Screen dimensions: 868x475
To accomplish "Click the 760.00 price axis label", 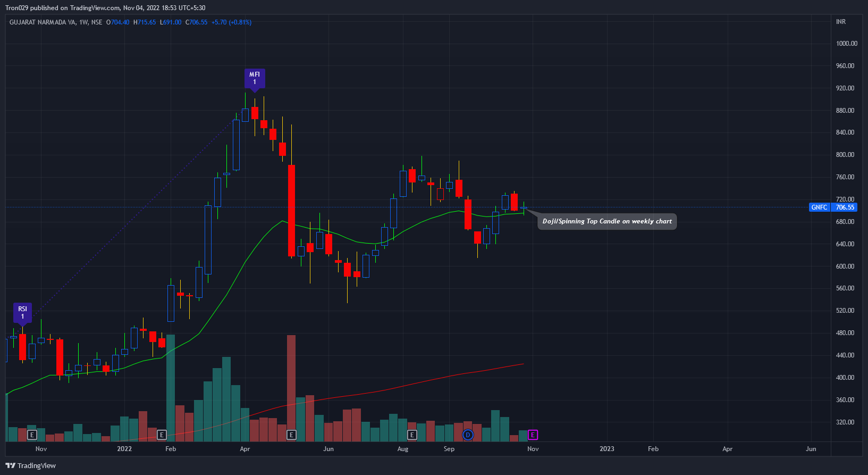I will point(845,177).
